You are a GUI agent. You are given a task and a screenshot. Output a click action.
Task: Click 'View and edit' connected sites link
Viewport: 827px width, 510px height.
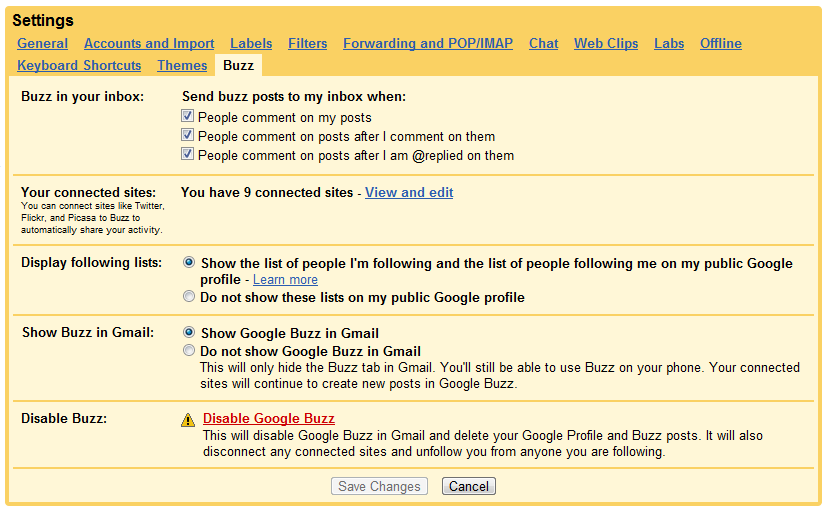coord(409,193)
